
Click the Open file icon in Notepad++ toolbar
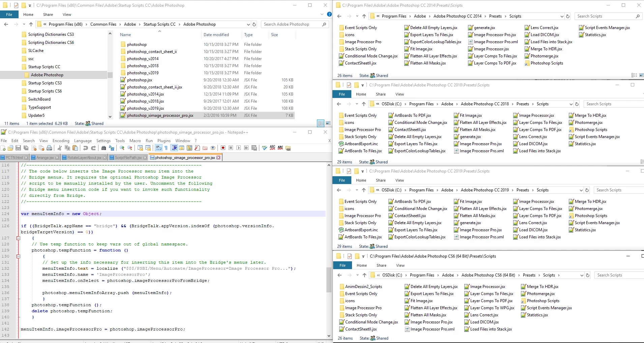click(x=10, y=148)
